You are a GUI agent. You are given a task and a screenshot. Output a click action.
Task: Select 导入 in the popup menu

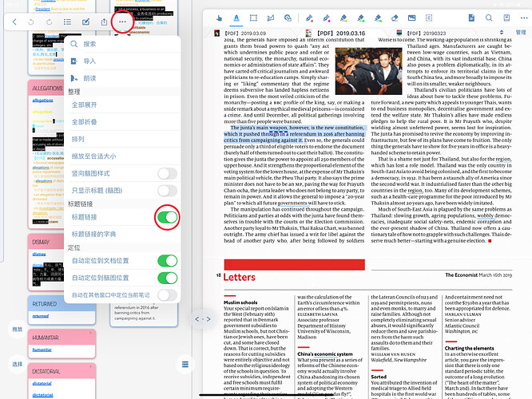click(x=122, y=61)
